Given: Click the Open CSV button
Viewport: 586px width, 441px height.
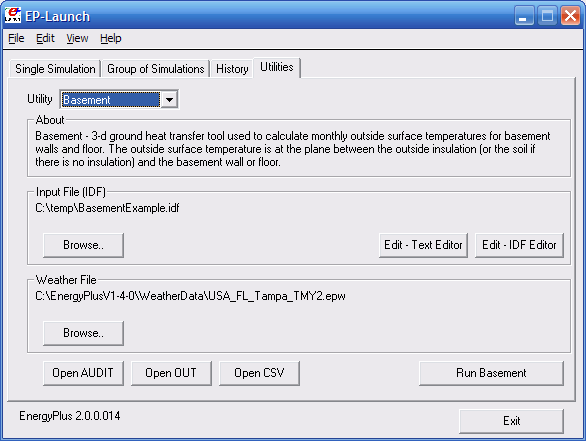Looking at the screenshot, I should (259, 373).
